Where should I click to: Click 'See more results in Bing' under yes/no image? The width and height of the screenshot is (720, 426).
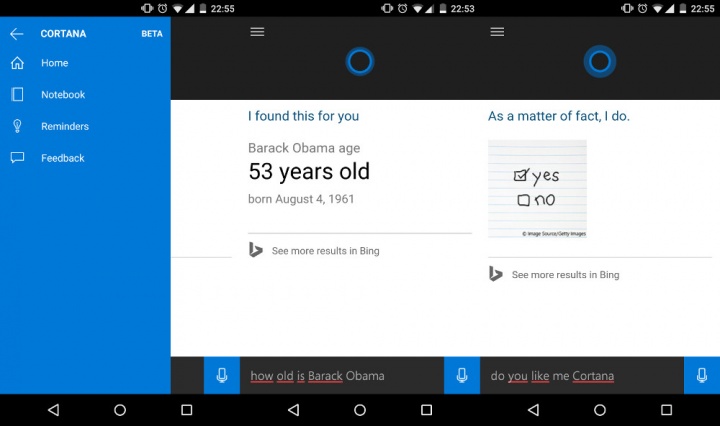point(565,275)
